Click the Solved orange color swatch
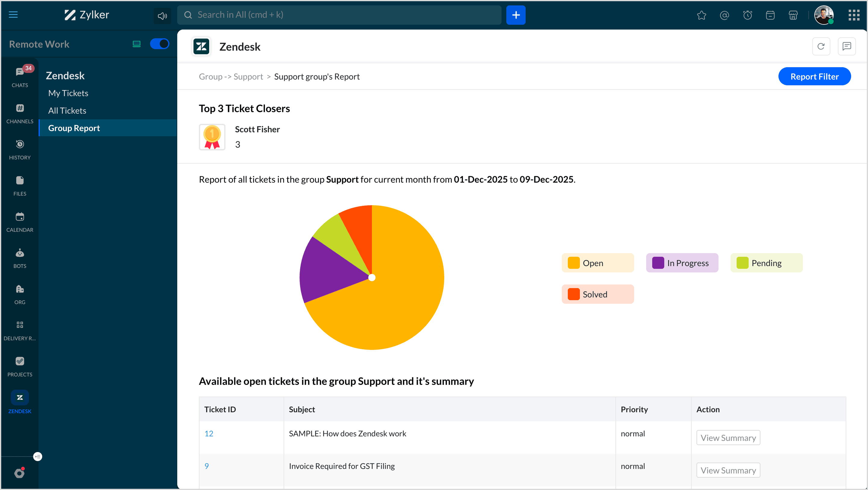 574,294
